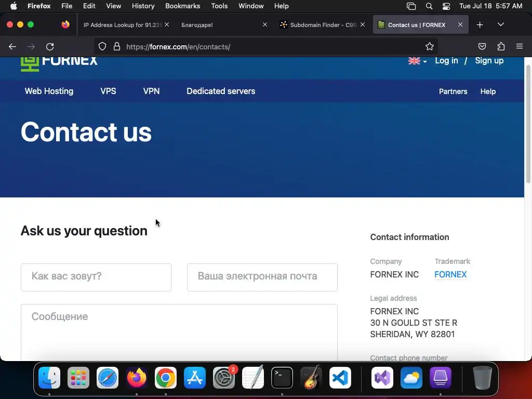This screenshot has width=532, height=399.
Task: Open Control Center in menu bar
Action: (446, 6)
